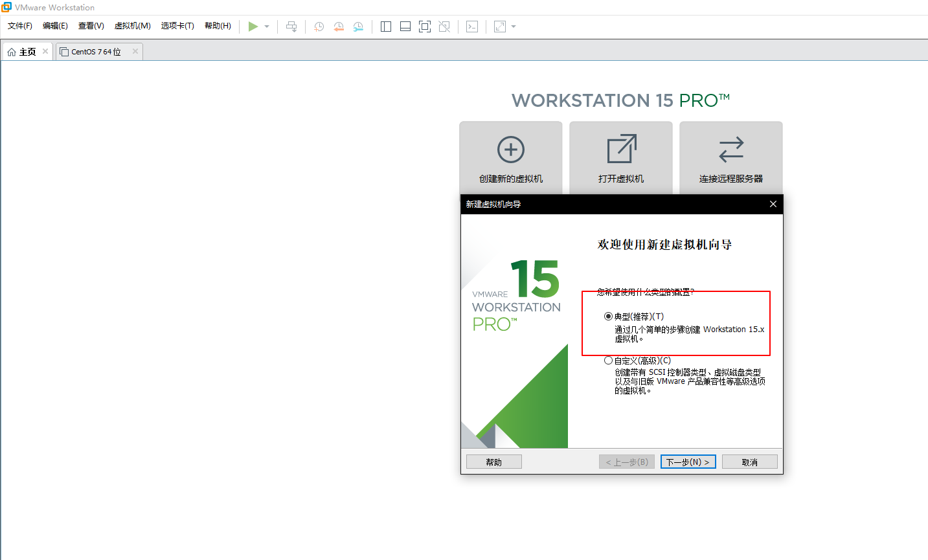This screenshot has height=560, width=928.
Task: Click the 创建新的虚拟机 tile
Action: pos(511,157)
